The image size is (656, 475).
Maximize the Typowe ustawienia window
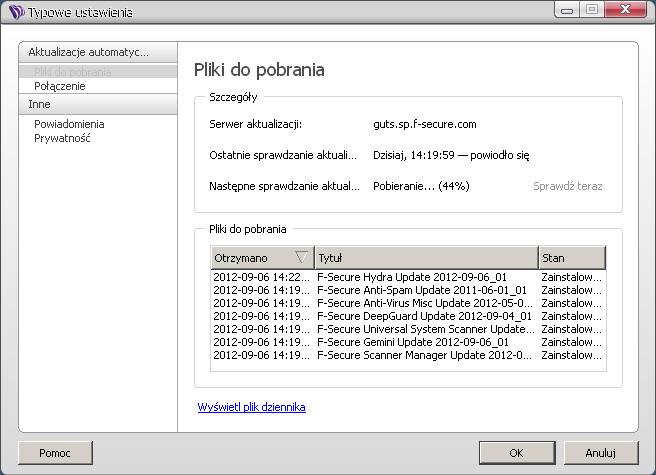[592, 9]
